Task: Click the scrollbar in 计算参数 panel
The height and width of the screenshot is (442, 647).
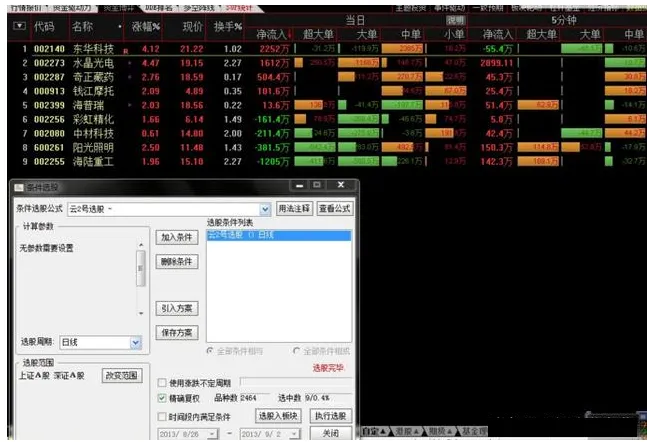Action: tap(141, 268)
